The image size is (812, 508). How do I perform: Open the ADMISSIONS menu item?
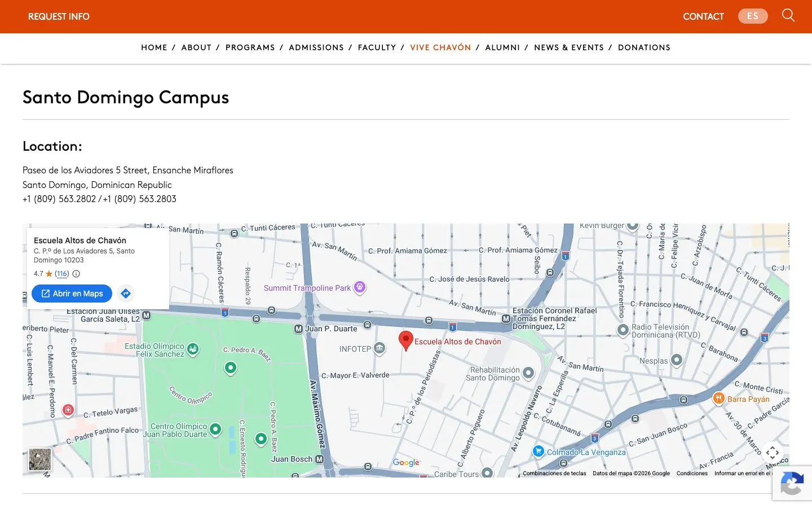pos(316,48)
